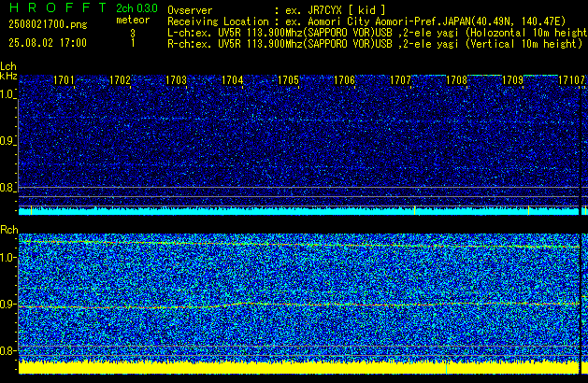Select the 1708 time label

[456, 80]
